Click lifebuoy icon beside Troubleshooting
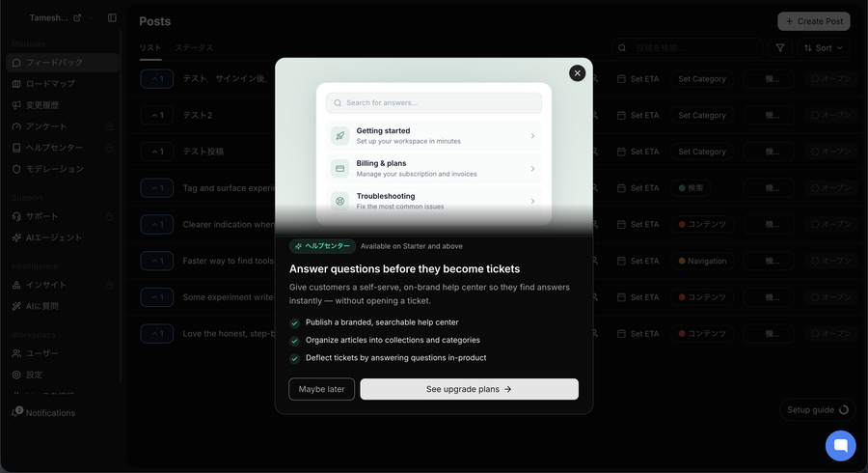 click(339, 201)
